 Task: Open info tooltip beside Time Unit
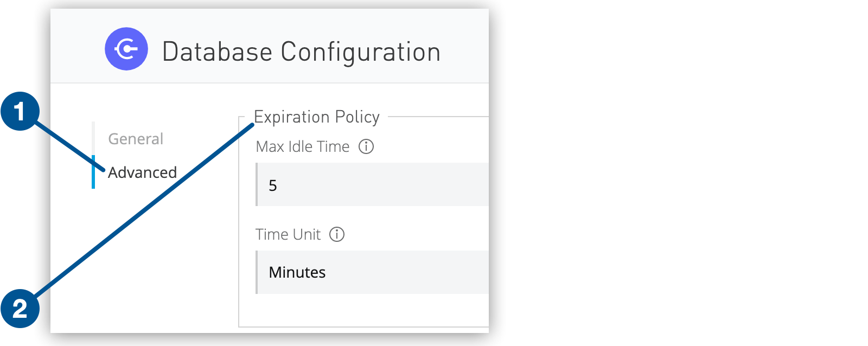tap(337, 234)
